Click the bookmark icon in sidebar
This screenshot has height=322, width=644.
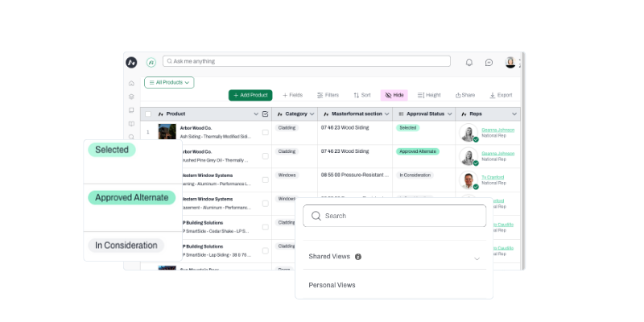pyautogui.click(x=131, y=110)
